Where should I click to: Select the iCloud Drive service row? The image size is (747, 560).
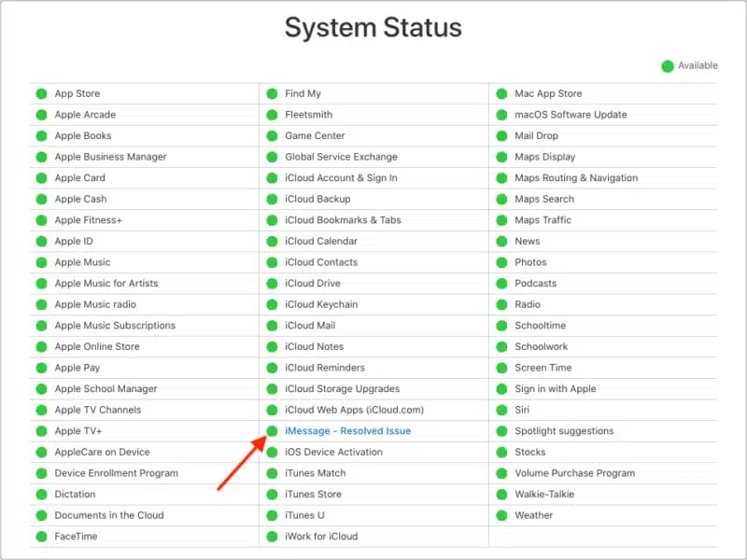[x=313, y=284]
